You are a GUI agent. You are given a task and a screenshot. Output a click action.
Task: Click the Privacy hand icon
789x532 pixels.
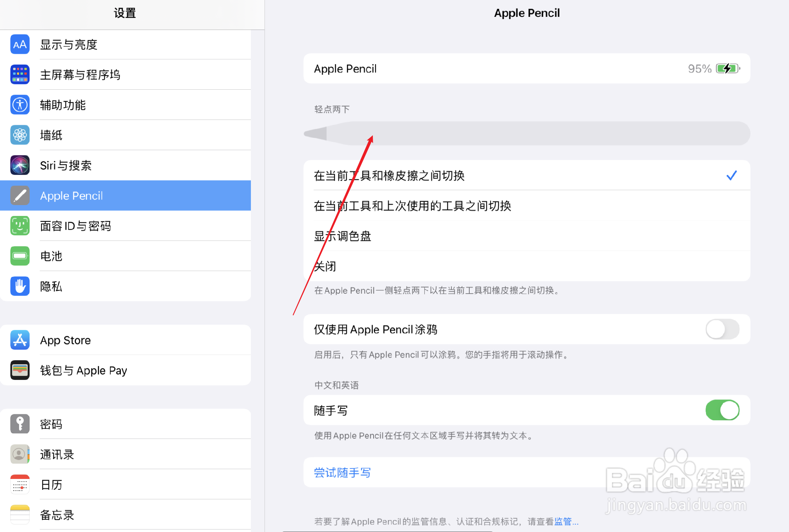20,286
